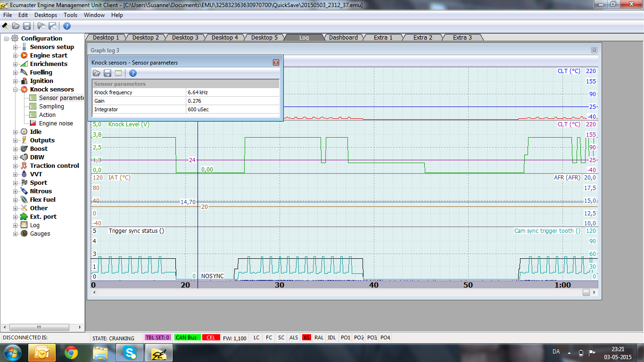This screenshot has height=362, width=644.
Task: Click the Knock frequency value field
Action: coord(232,92)
